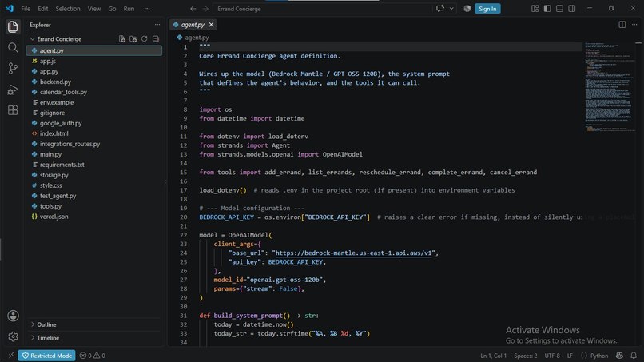Refresh the Explorer file list
The height and width of the screenshot is (362, 644).
pos(144,38)
